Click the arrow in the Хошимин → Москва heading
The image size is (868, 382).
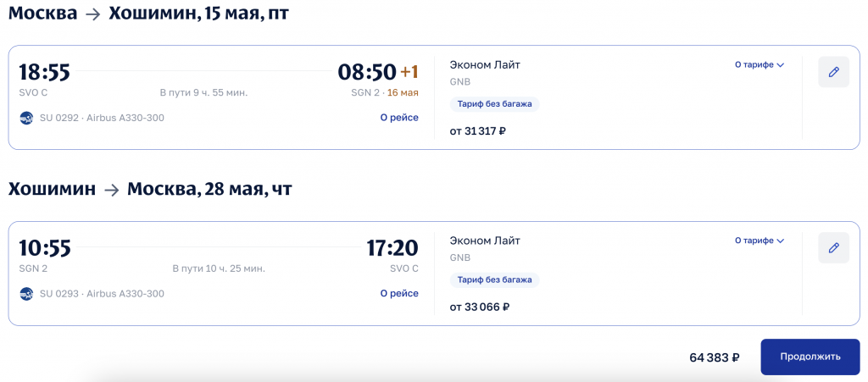111,190
